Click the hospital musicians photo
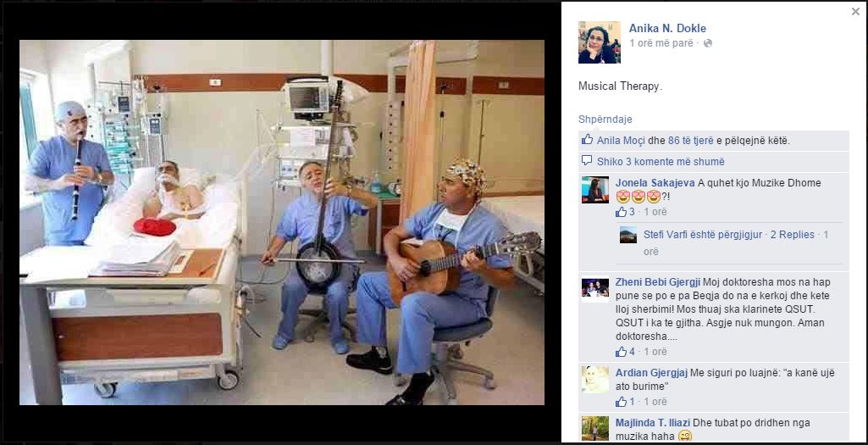The height and width of the screenshot is (445, 868). coord(282,222)
